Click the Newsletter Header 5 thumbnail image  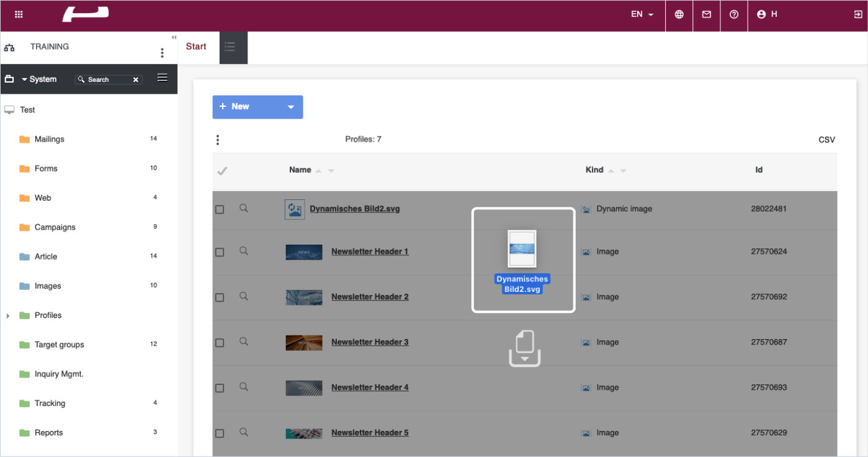[303, 433]
